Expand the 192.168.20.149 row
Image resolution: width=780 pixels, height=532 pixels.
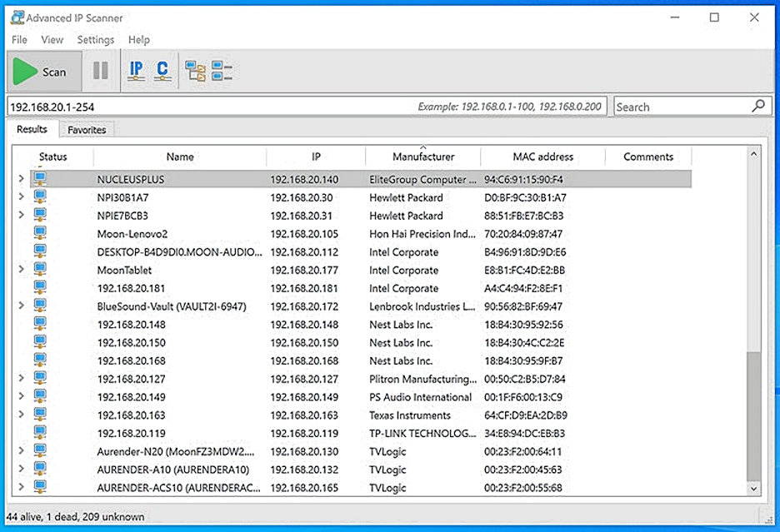tap(21, 396)
